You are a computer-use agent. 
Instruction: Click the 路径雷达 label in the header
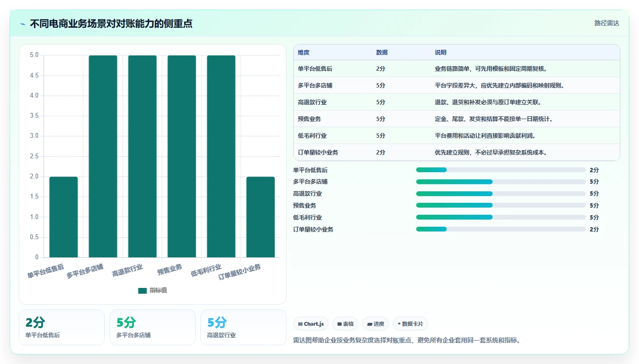607,23
